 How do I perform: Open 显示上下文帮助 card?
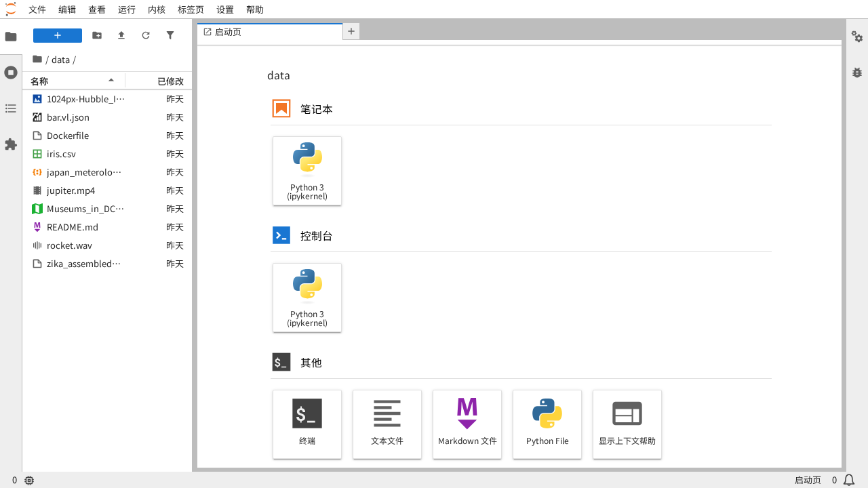pyautogui.click(x=627, y=424)
